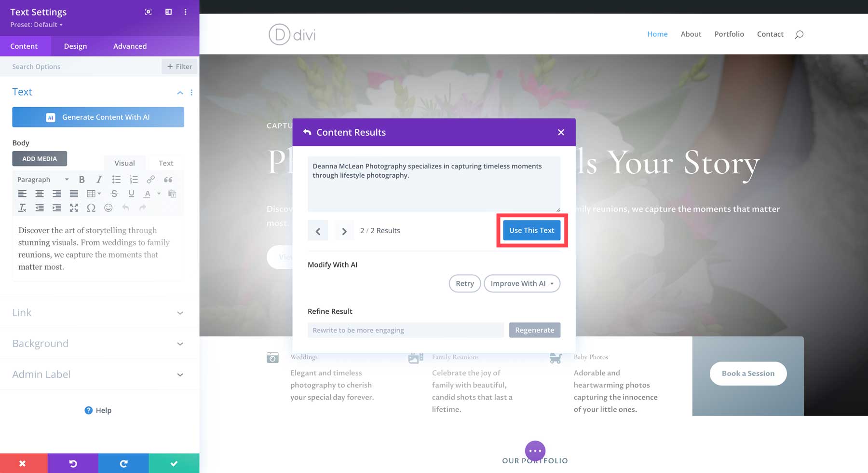Switch to the Design tab

75,46
